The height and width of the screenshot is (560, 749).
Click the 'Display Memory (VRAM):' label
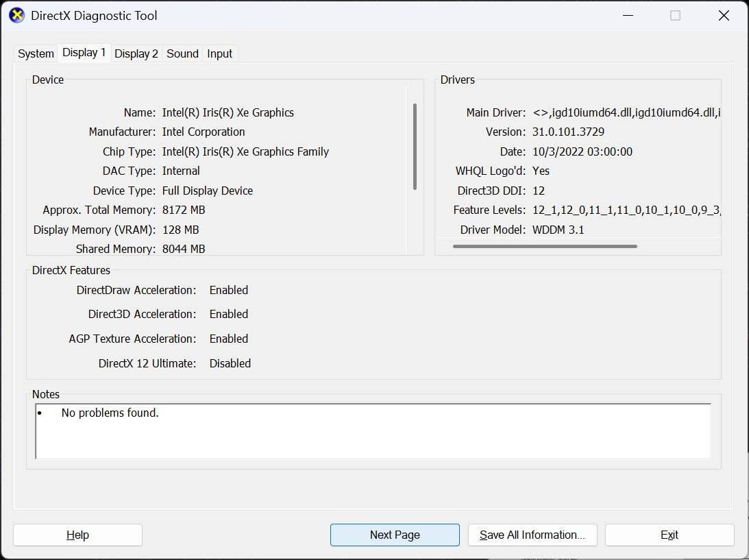[x=94, y=230]
